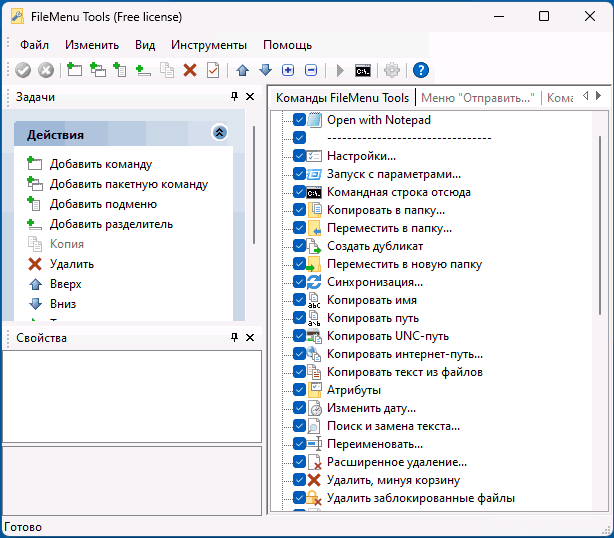The width and height of the screenshot is (614, 538).
Task: Disable Создать дубликат checkbox
Action: [300, 246]
